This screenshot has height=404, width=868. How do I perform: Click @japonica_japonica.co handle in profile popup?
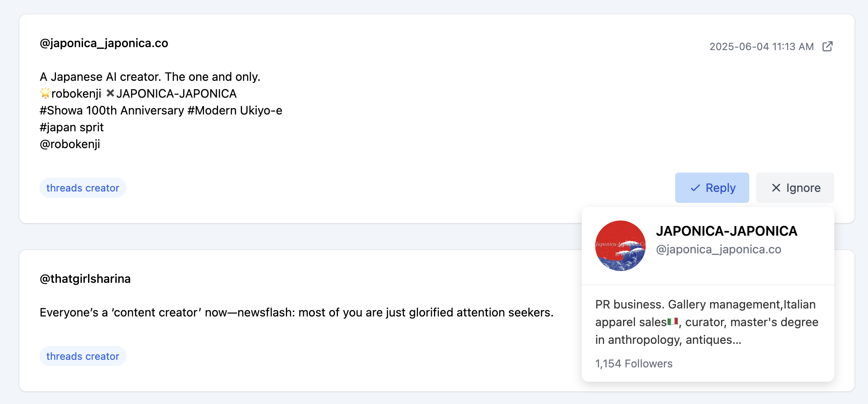pos(719,250)
